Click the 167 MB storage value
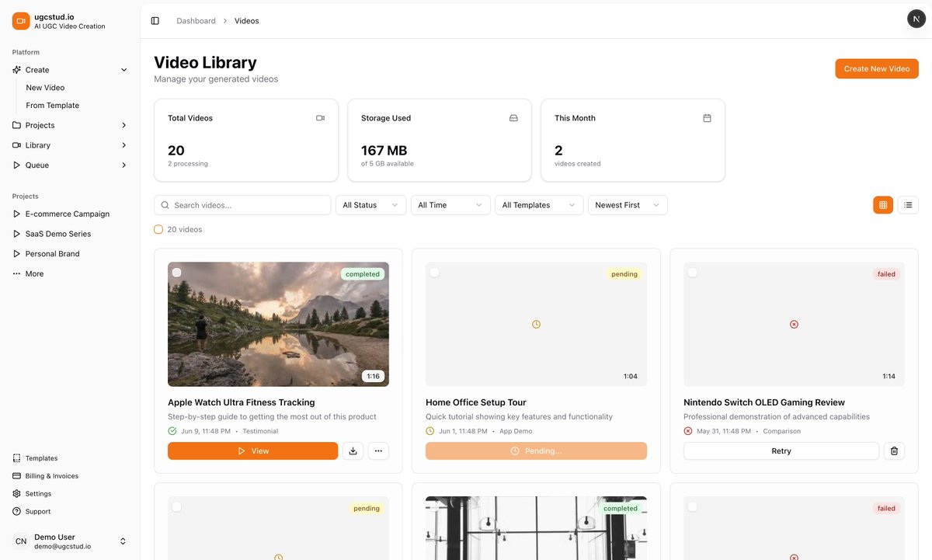This screenshot has width=932, height=560. [384, 151]
